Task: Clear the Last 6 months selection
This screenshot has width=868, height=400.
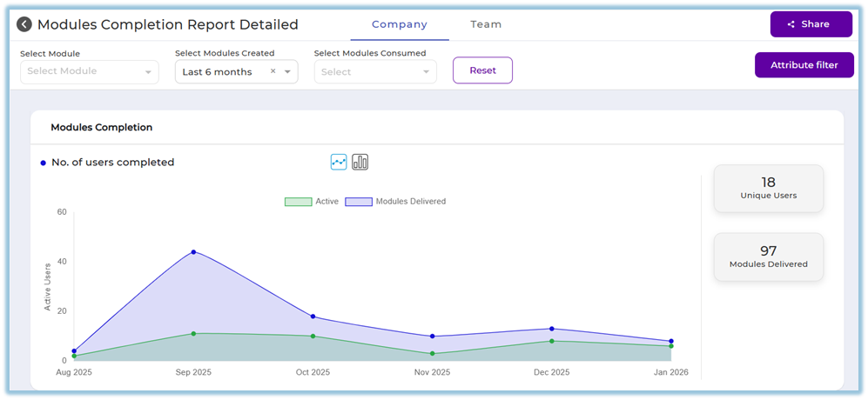Action: [x=273, y=72]
